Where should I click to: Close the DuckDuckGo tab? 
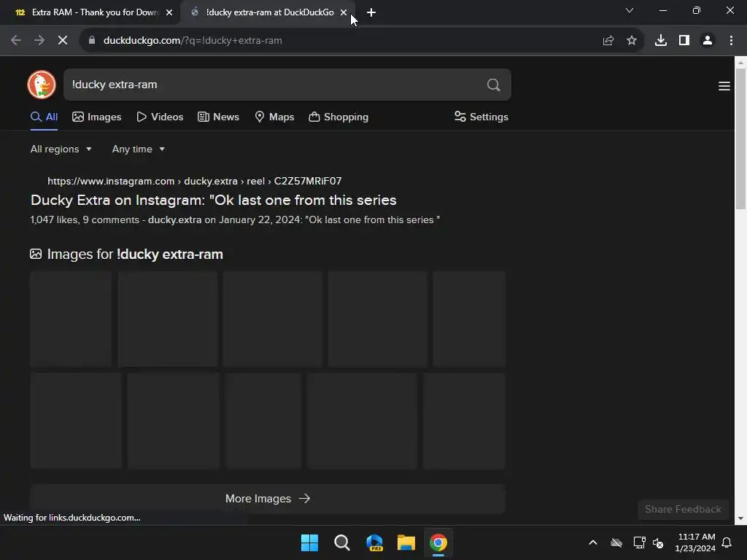(x=344, y=12)
